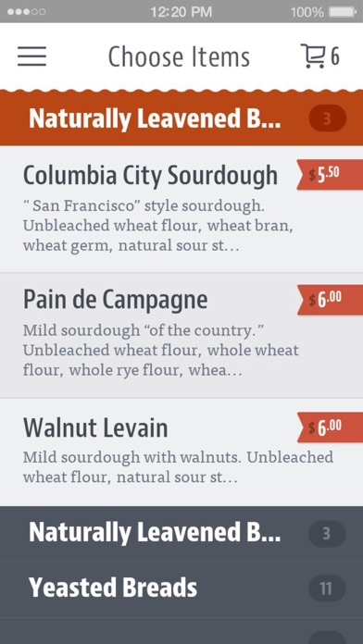The width and height of the screenshot is (363, 644).
Task: Open the shopping cart icon
Action: pyautogui.click(x=313, y=56)
